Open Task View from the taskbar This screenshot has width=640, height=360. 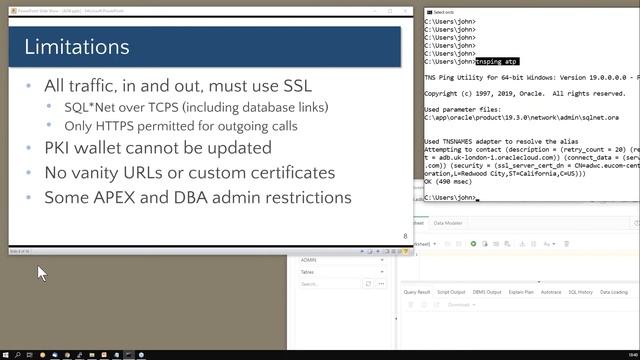[29, 355]
